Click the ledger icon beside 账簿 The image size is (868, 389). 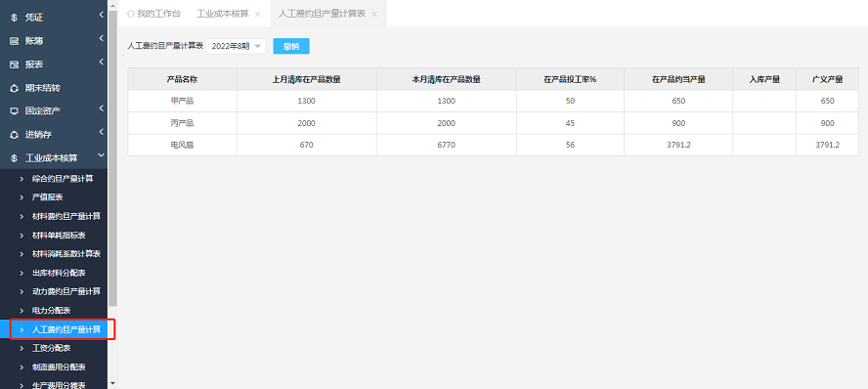coord(14,41)
